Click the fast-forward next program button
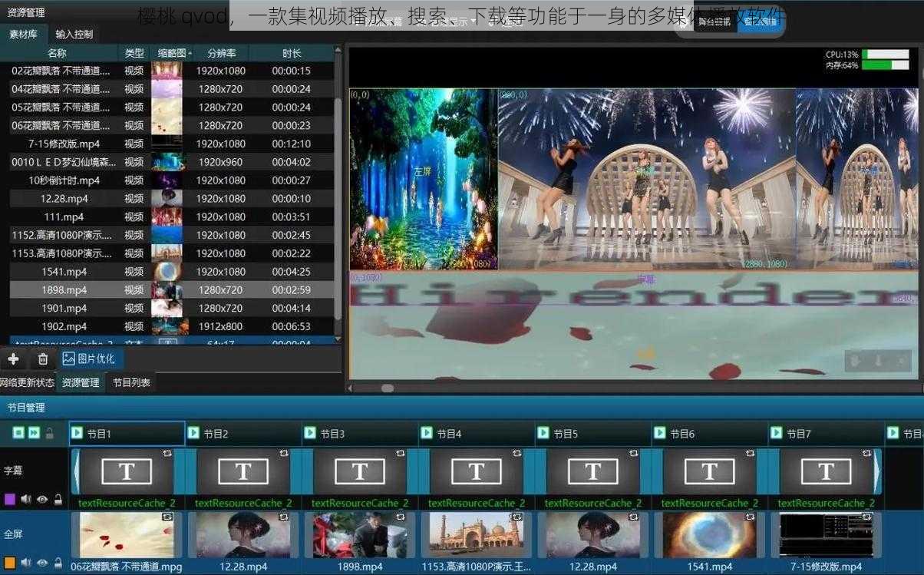This screenshot has width=924, height=575. click(x=34, y=434)
